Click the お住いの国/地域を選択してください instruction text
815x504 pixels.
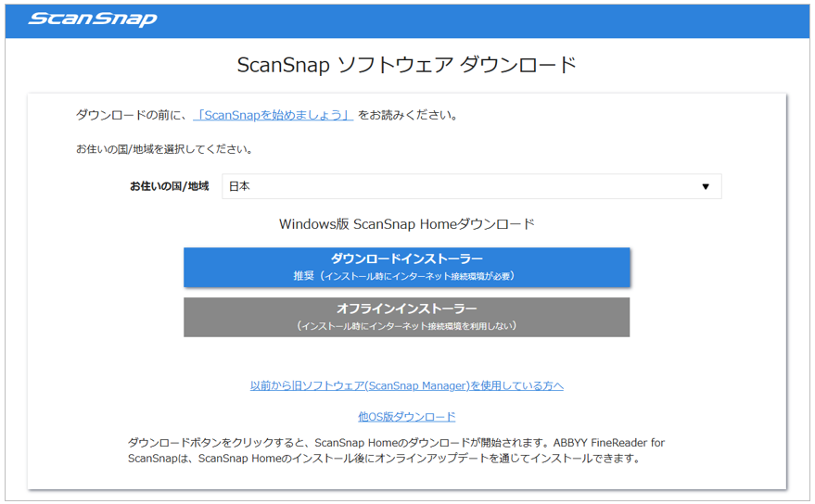[x=164, y=148]
